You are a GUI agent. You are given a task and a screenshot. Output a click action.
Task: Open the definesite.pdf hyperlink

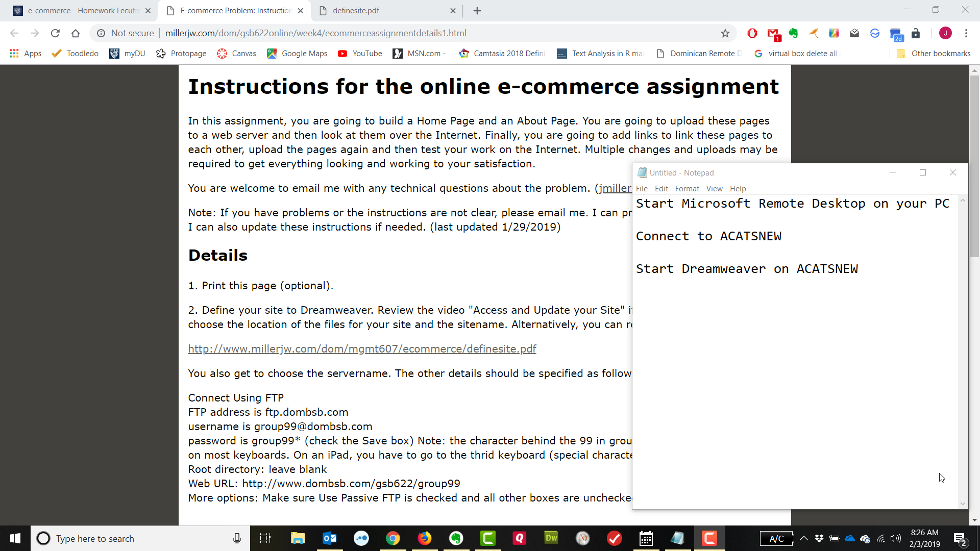coord(362,349)
